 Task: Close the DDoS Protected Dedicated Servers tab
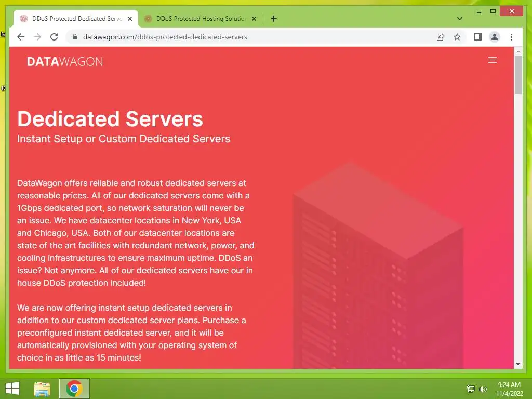point(130,19)
